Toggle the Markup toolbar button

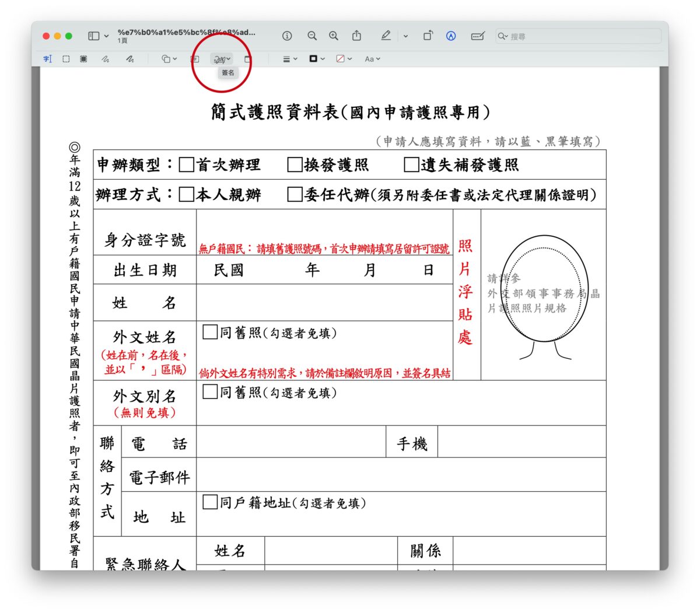click(451, 36)
